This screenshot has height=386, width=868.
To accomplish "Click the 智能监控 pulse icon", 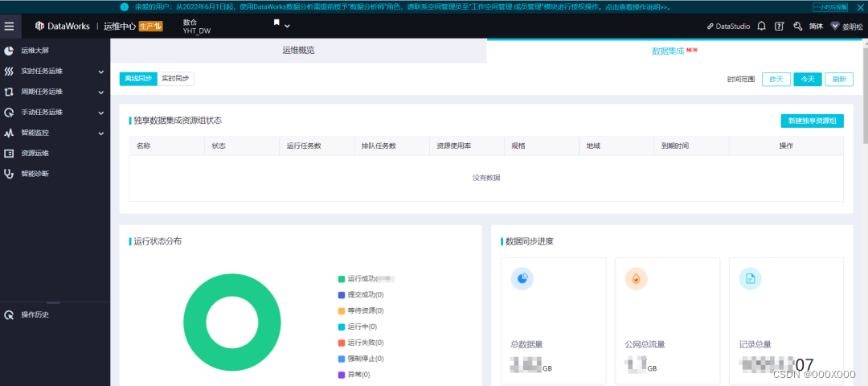I will [9, 133].
